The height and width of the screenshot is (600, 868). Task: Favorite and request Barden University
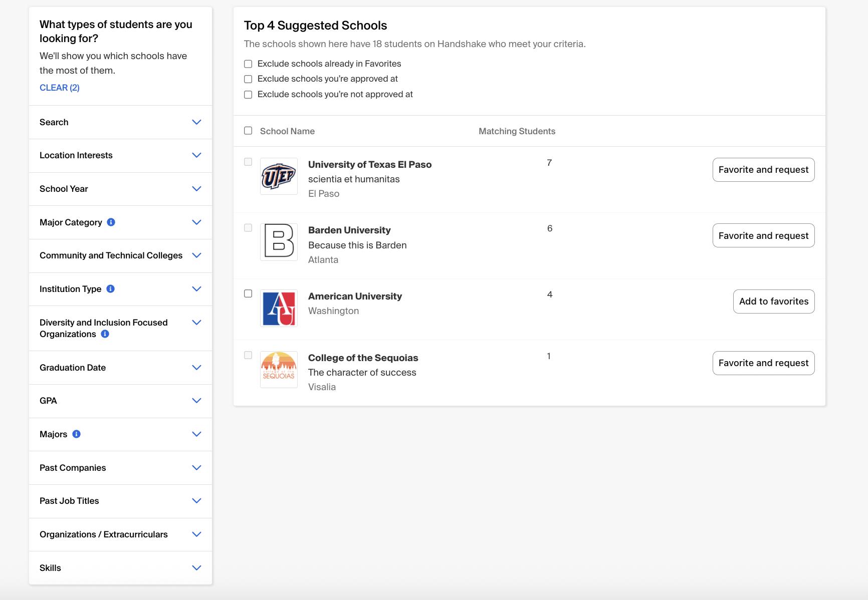click(x=763, y=235)
